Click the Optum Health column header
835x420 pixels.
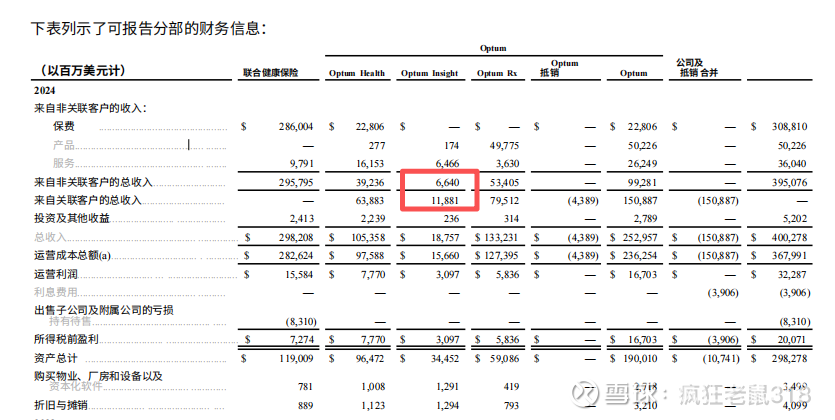pos(357,73)
